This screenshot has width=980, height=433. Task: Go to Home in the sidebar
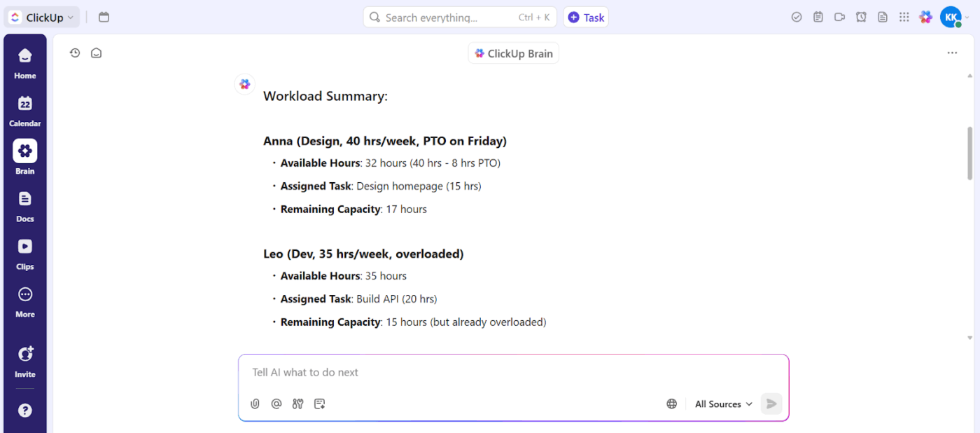25,63
